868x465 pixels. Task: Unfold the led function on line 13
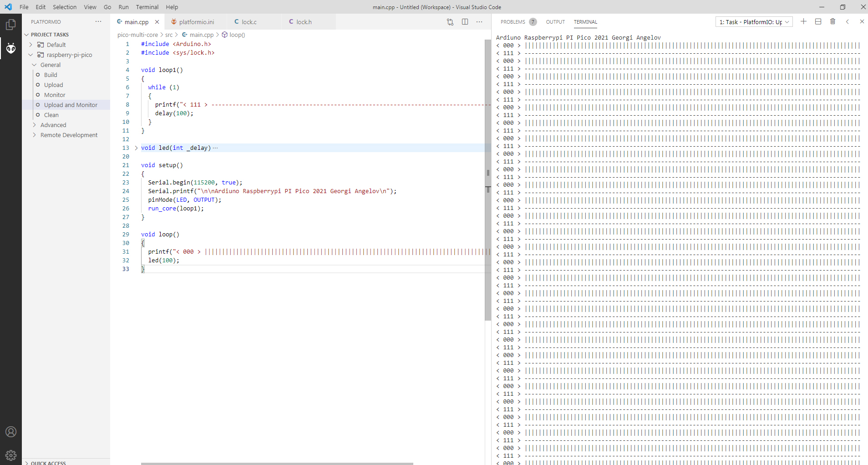click(136, 148)
